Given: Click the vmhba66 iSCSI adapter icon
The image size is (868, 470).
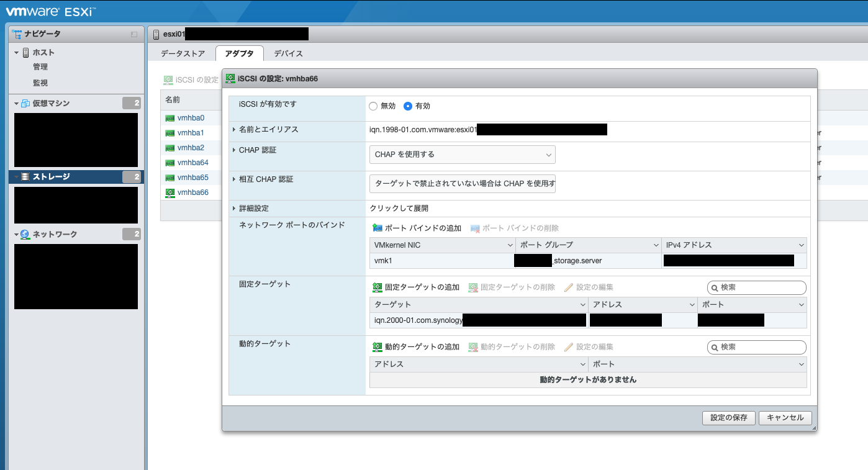Looking at the screenshot, I should 170,192.
